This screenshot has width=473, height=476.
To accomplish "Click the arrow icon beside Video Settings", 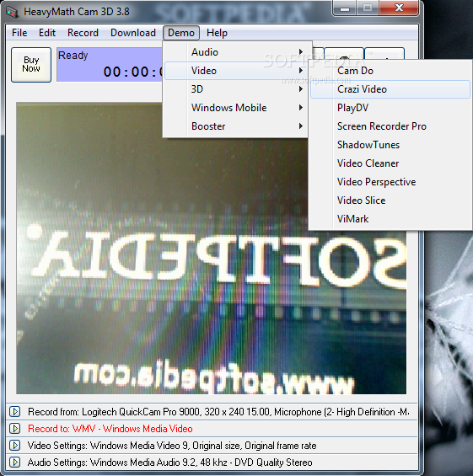I will [x=14, y=446].
